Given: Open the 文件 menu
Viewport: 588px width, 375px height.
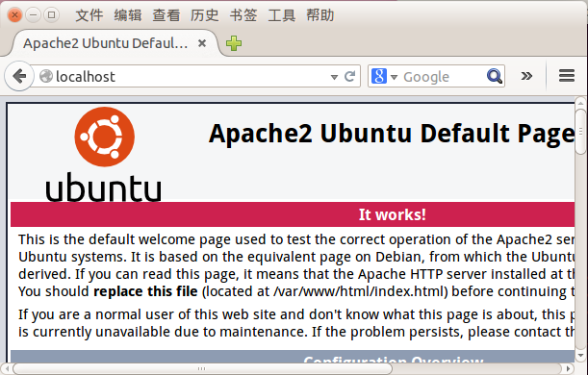Looking at the screenshot, I should (x=89, y=15).
